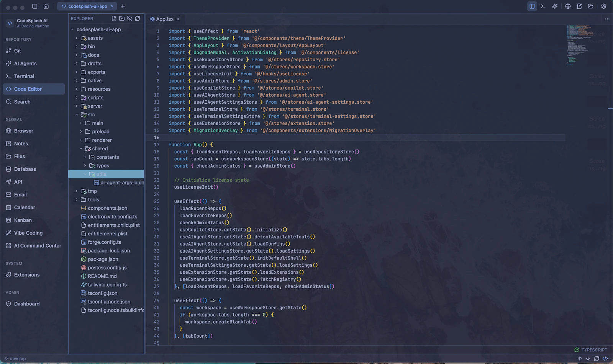Open electron.vite.config.ts file
Screen dimensions: 613x364
[107, 217]
